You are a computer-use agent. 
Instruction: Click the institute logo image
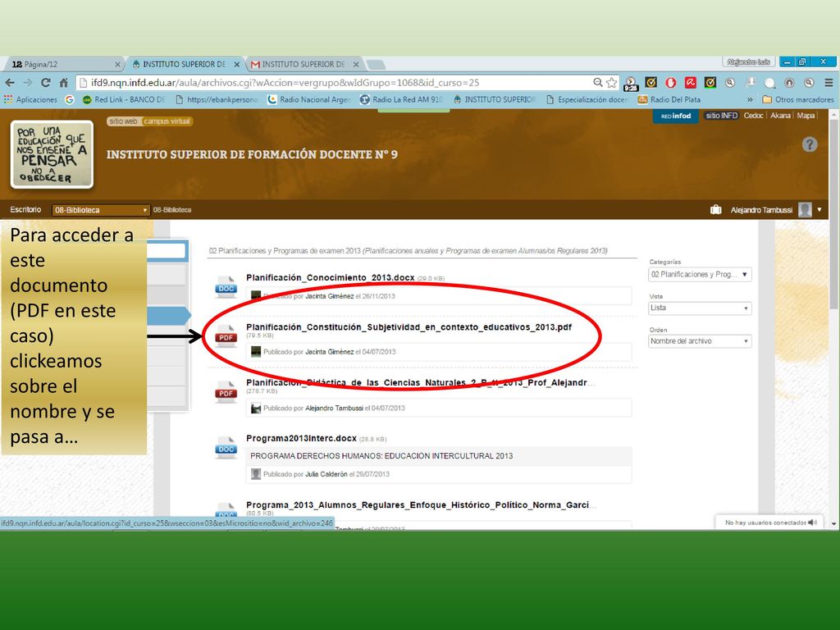pyautogui.click(x=52, y=154)
